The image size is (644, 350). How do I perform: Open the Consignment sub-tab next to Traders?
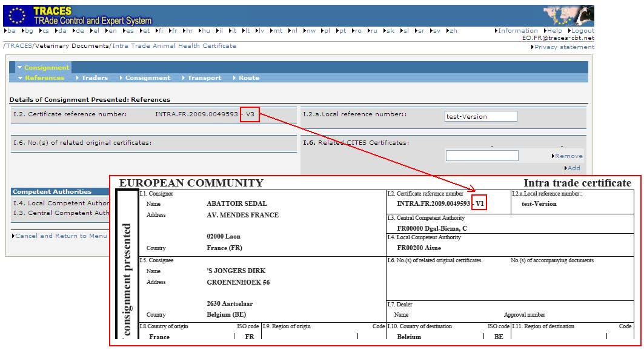click(145, 78)
